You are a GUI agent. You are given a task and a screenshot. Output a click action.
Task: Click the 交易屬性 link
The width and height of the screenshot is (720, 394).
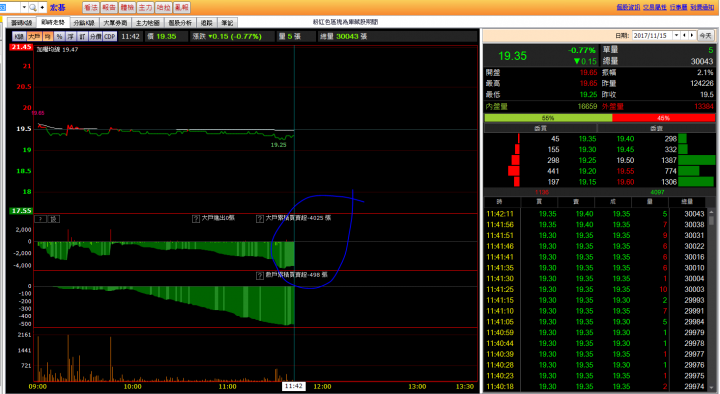(655, 7)
